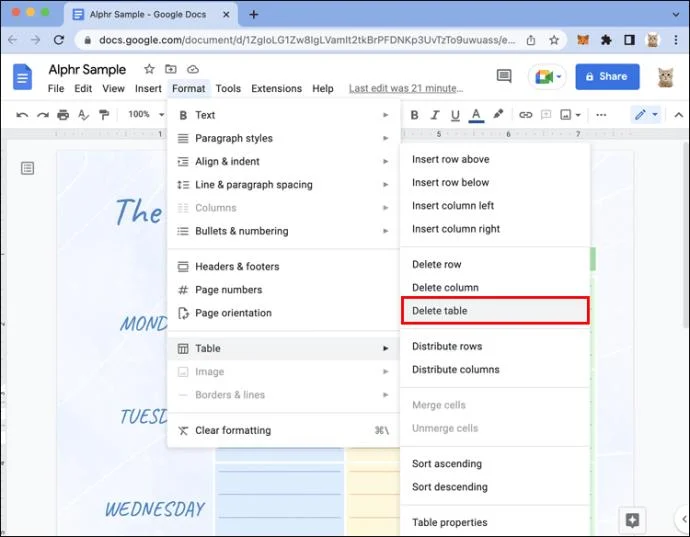
Task: Open the Edit menu
Action: coord(83,88)
